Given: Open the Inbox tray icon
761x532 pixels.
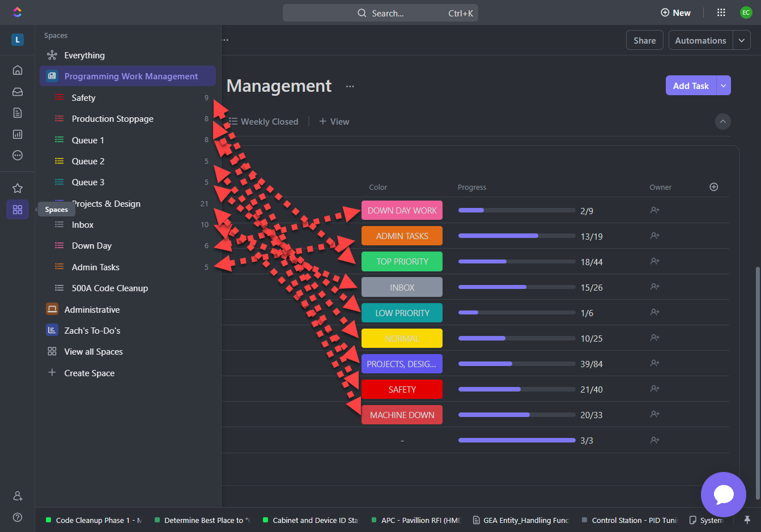Looking at the screenshot, I should (18, 92).
